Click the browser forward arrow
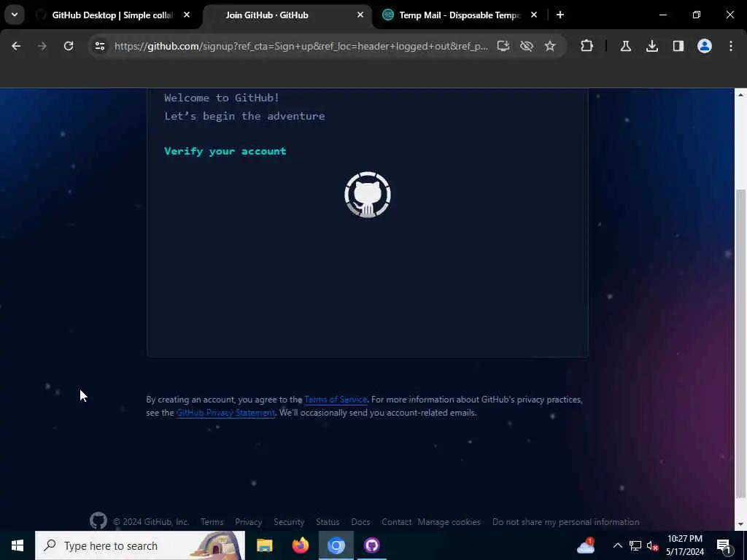The height and width of the screenshot is (560, 747). (x=42, y=46)
